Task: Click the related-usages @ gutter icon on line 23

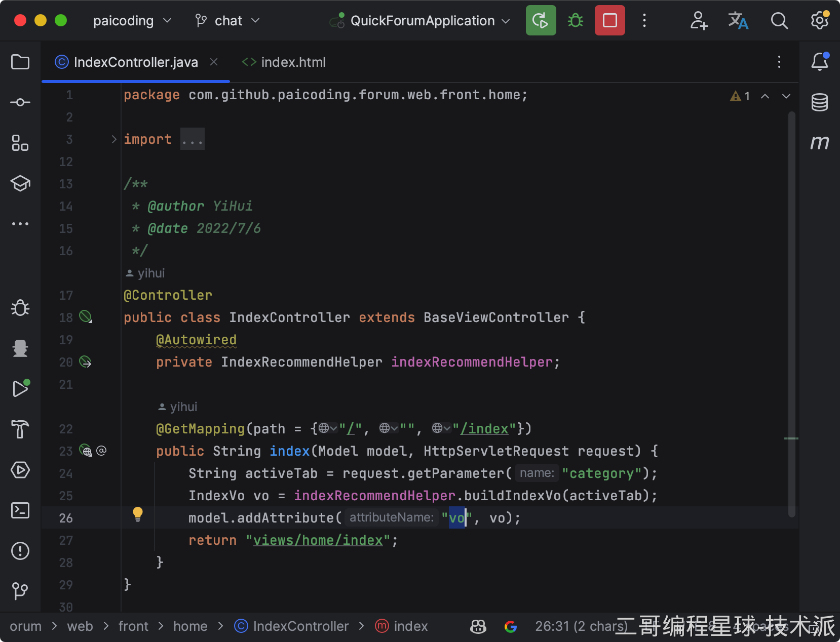Action: 101,451
